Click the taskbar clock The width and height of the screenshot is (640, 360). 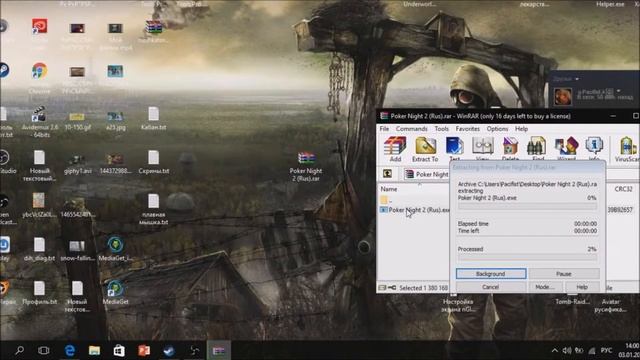[x=629, y=350]
